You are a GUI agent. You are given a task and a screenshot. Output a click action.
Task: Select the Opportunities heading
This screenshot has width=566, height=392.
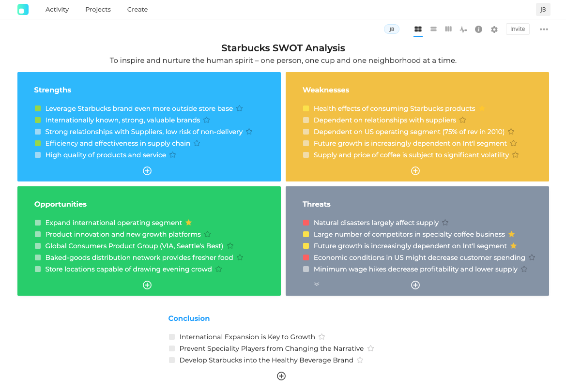tap(61, 204)
